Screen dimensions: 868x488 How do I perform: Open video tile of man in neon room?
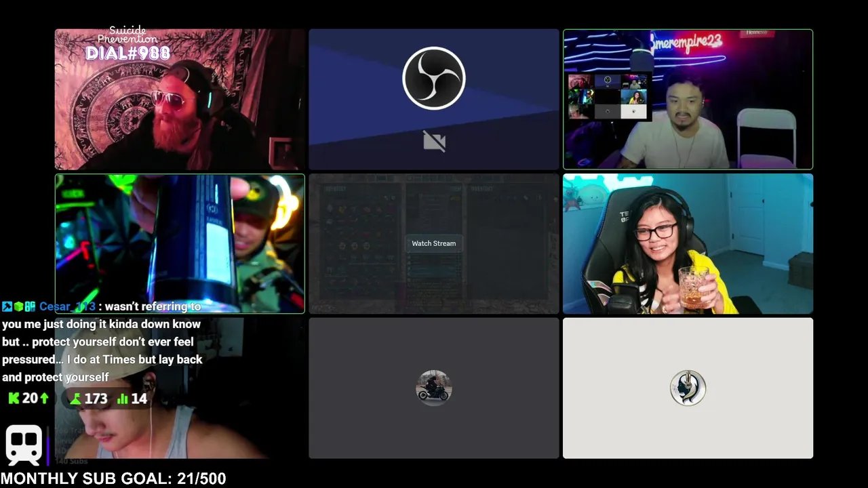click(688, 99)
